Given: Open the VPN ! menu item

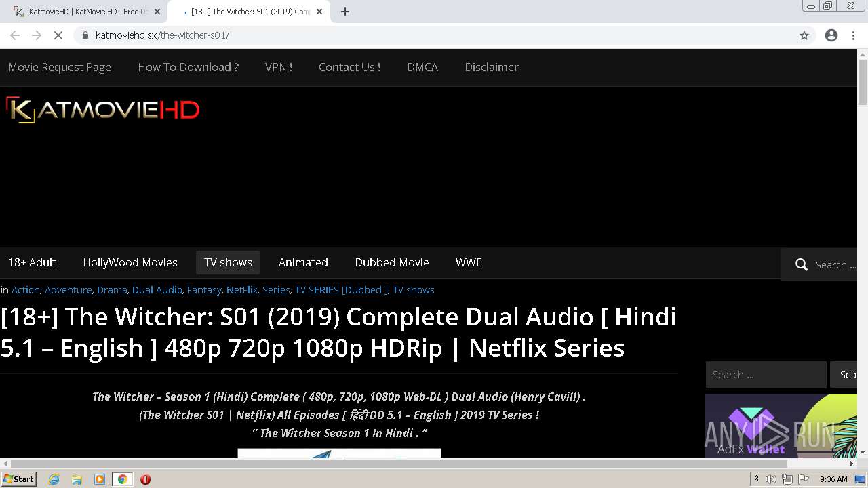Looking at the screenshot, I should pos(279,67).
